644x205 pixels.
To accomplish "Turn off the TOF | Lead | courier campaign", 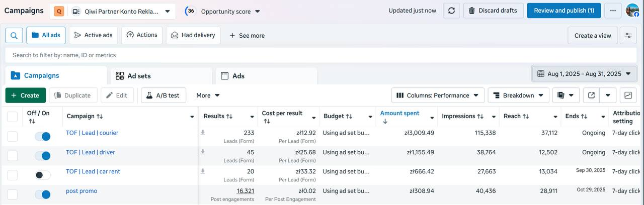I will [43, 137].
